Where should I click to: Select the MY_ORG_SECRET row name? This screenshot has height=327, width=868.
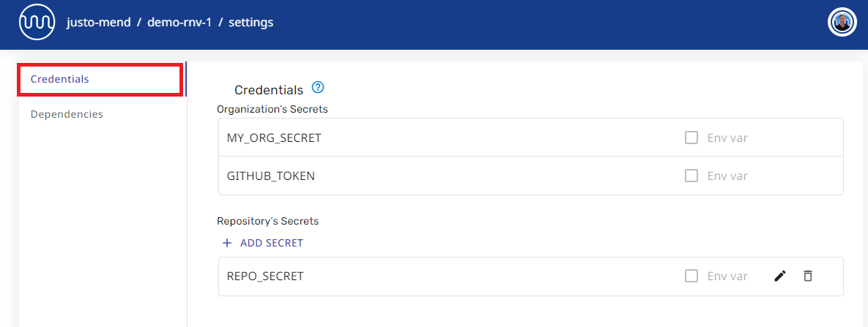pos(274,138)
